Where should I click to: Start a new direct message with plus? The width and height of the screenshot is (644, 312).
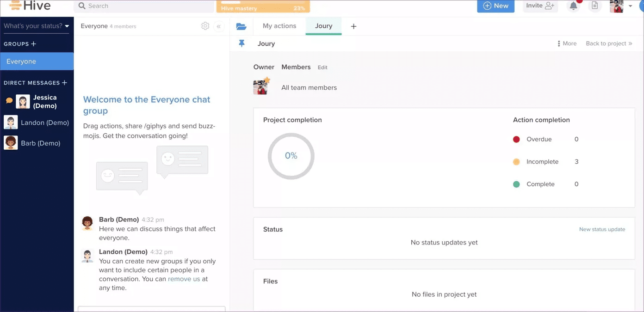[64, 83]
